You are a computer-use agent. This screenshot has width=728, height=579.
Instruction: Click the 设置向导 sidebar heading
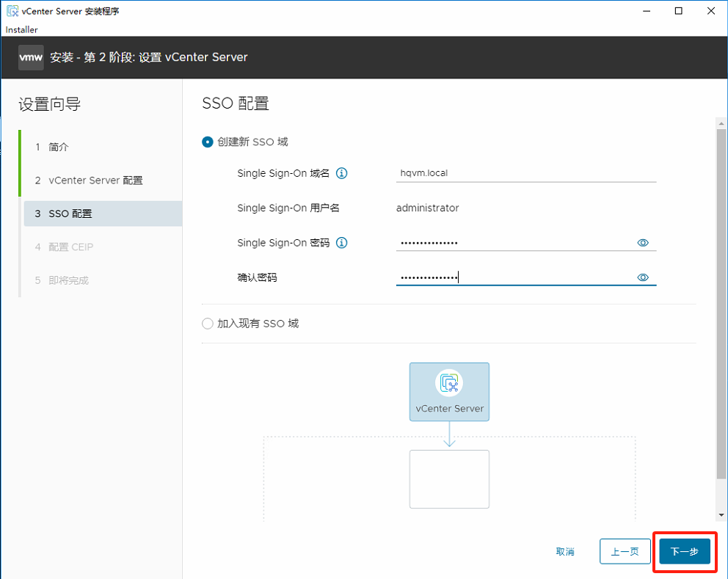tap(50, 104)
